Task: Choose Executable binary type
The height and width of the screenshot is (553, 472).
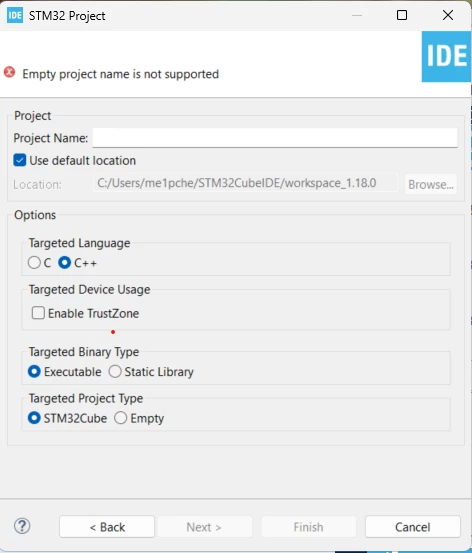Action: (x=34, y=371)
